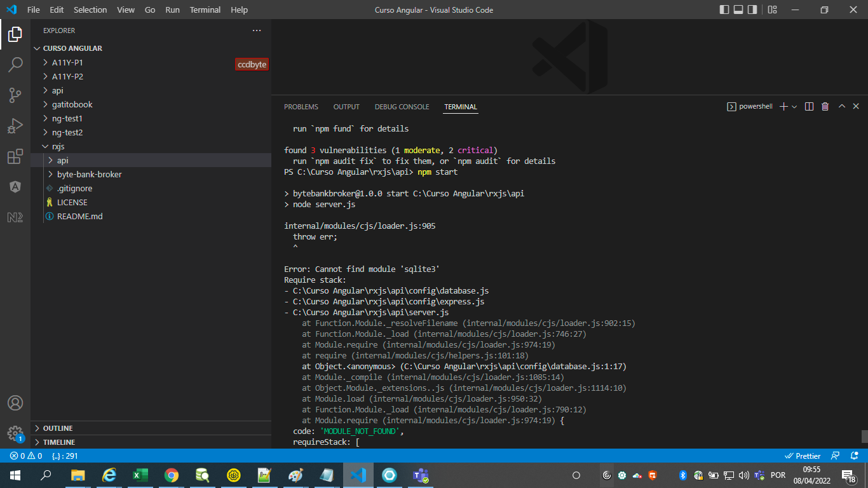Maximize the terminal panel size
868x488 pixels.
842,107
